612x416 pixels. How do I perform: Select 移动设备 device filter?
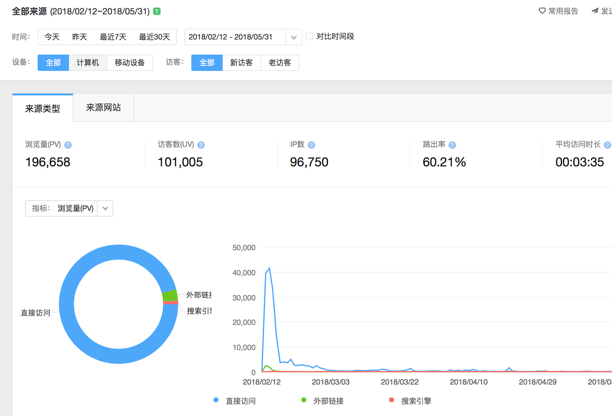130,63
